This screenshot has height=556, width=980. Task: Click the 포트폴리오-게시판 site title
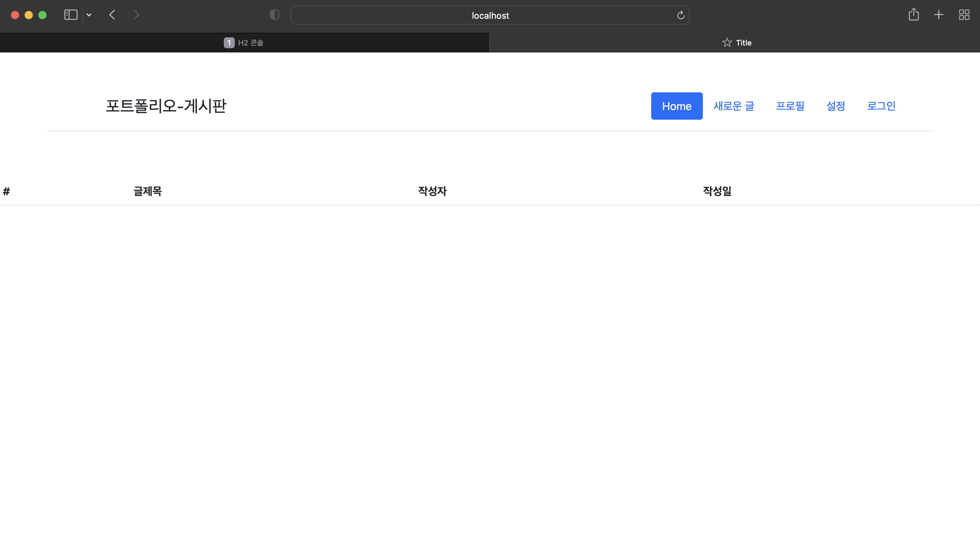coord(166,106)
